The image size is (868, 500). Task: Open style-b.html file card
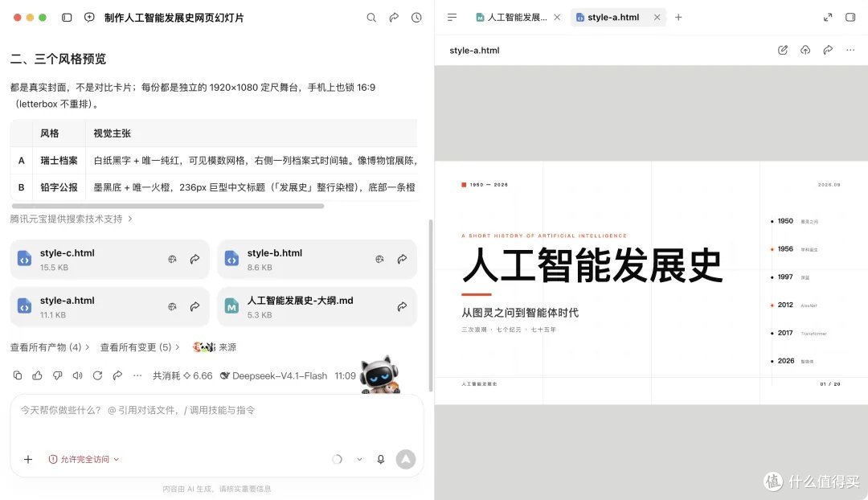point(317,259)
